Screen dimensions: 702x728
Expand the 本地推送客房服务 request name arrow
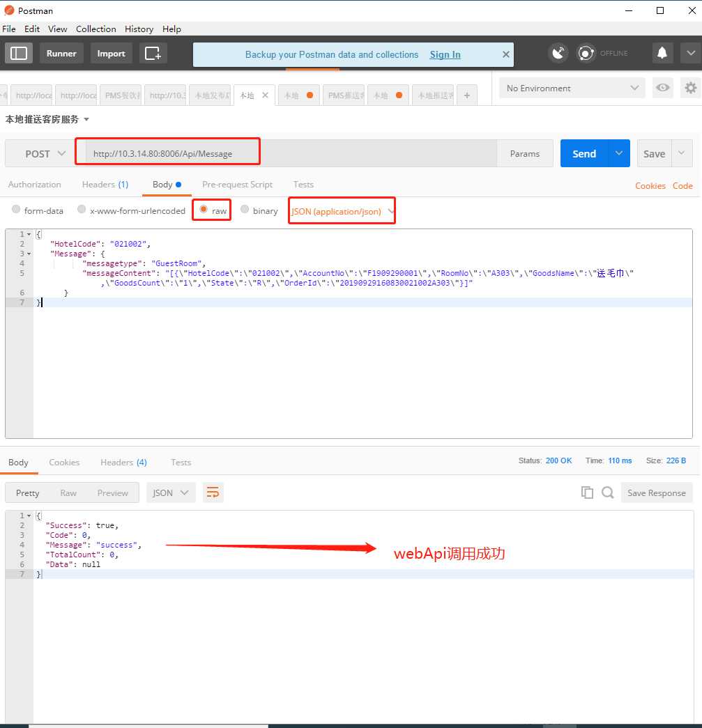coord(86,120)
